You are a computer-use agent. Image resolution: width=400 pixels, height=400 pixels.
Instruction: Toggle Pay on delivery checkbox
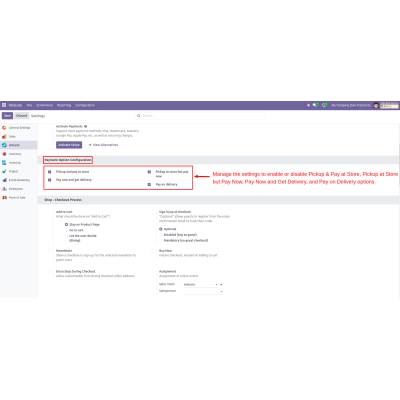[x=149, y=184]
